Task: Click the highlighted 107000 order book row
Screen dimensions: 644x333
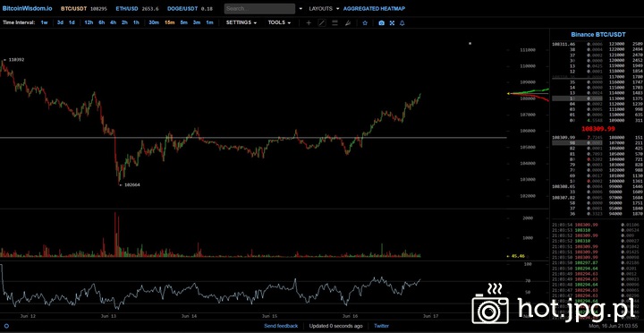Action: [x=597, y=142]
